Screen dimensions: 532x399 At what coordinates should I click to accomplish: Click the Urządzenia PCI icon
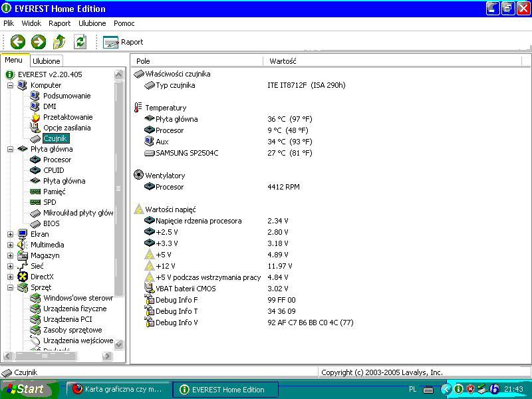(35, 319)
